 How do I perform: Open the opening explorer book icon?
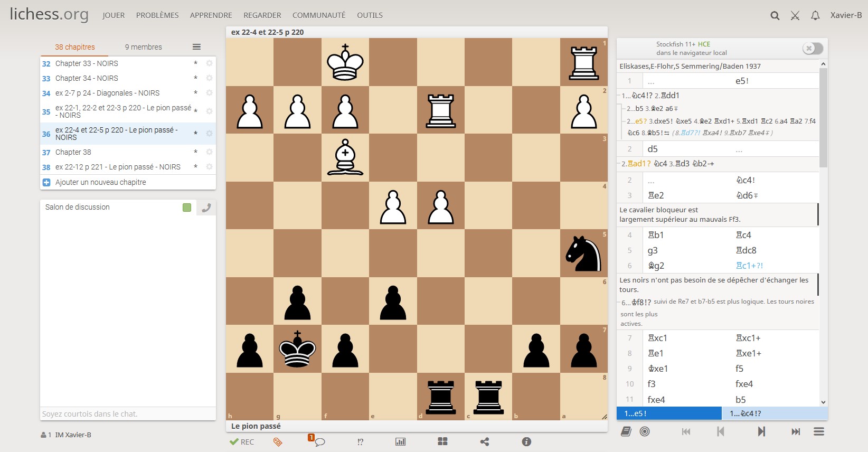click(626, 431)
